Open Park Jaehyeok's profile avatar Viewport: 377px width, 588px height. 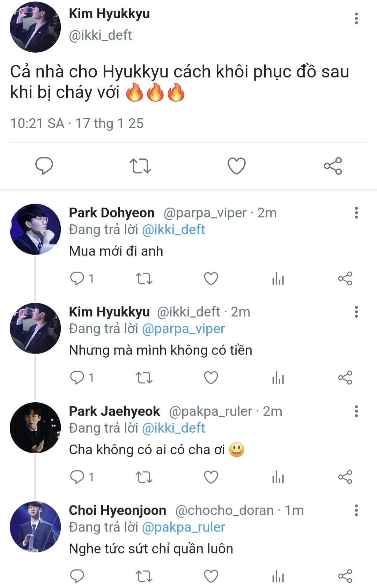35,428
